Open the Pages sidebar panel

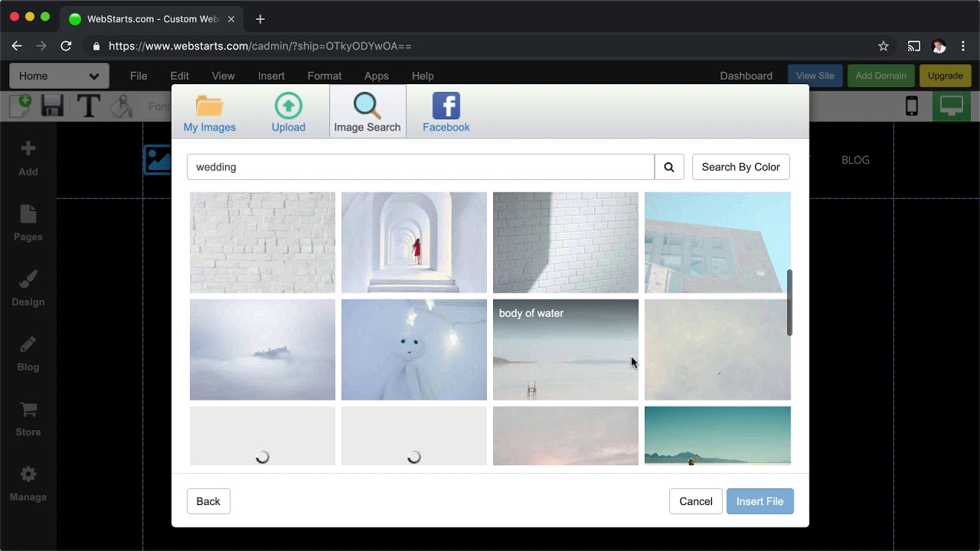28,223
